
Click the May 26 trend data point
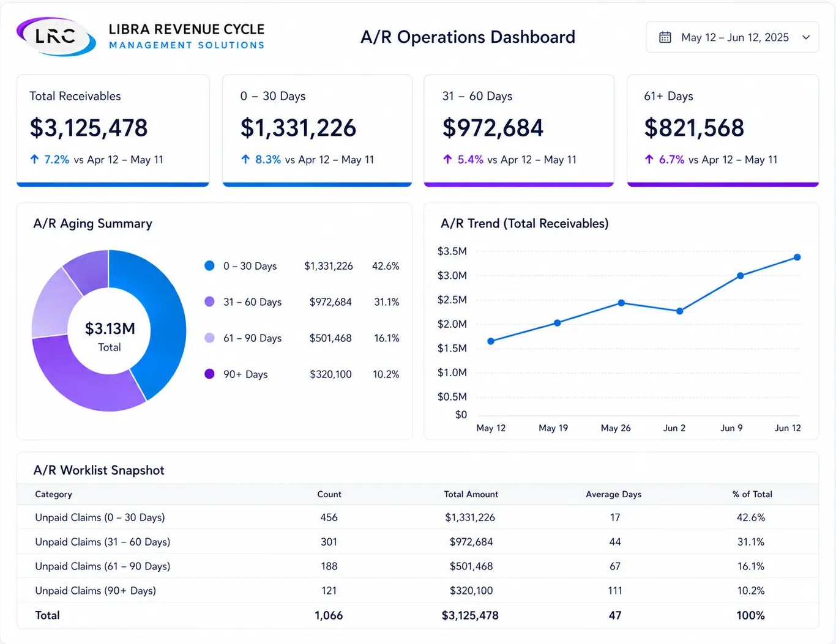tap(621, 303)
